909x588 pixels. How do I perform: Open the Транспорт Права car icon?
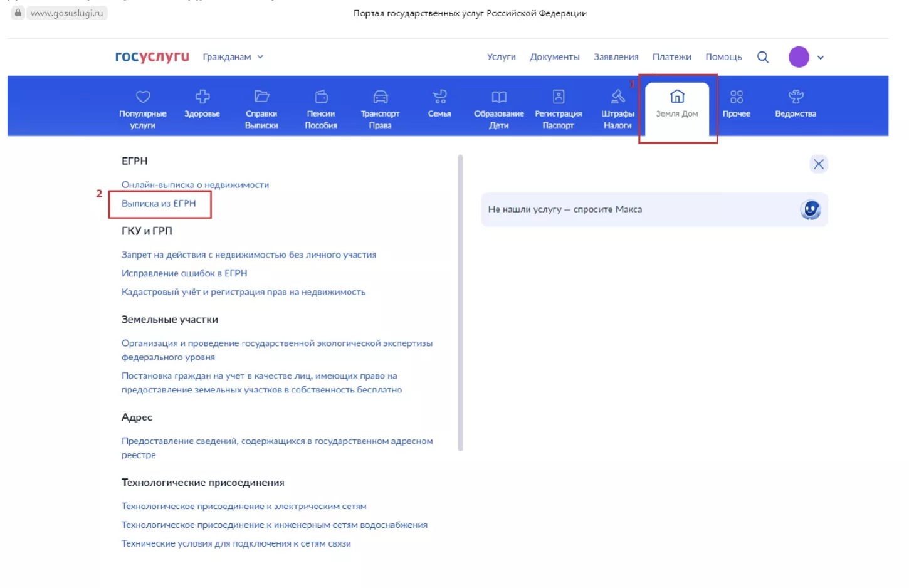click(x=381, y=97)
